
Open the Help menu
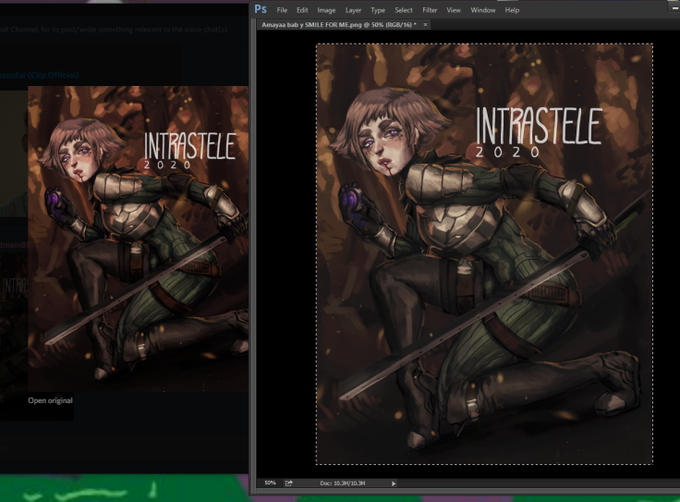512,10
